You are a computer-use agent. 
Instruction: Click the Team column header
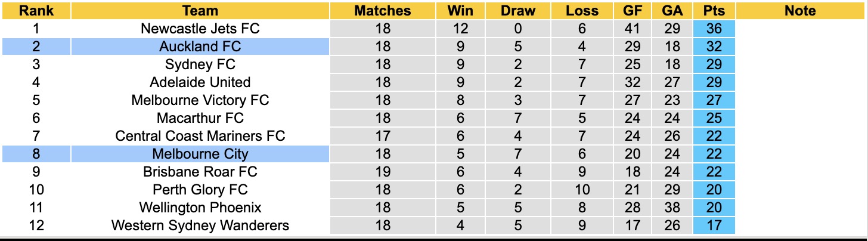point(200,11)
